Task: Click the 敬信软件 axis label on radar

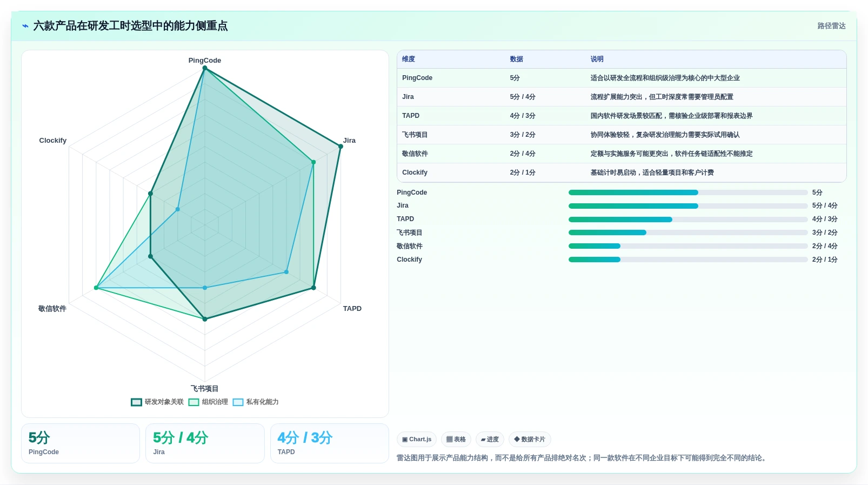Action: pos(52,309)
